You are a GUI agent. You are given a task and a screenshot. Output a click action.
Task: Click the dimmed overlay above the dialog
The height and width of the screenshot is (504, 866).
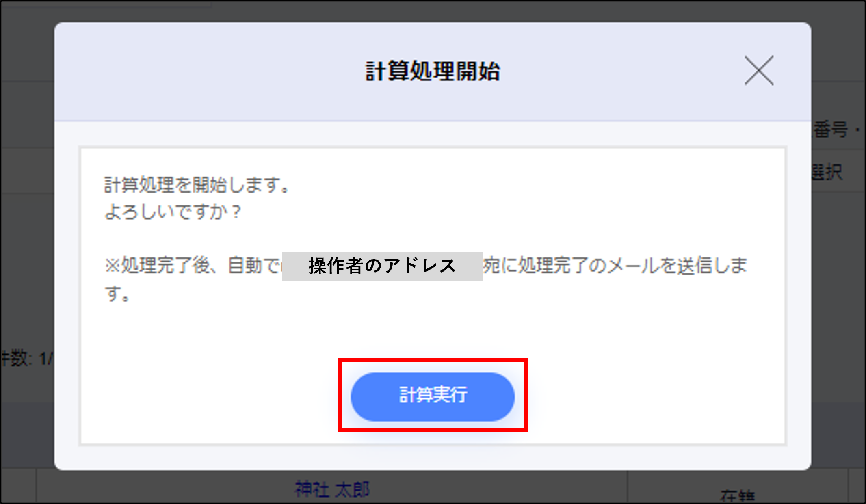coord(433,11)
